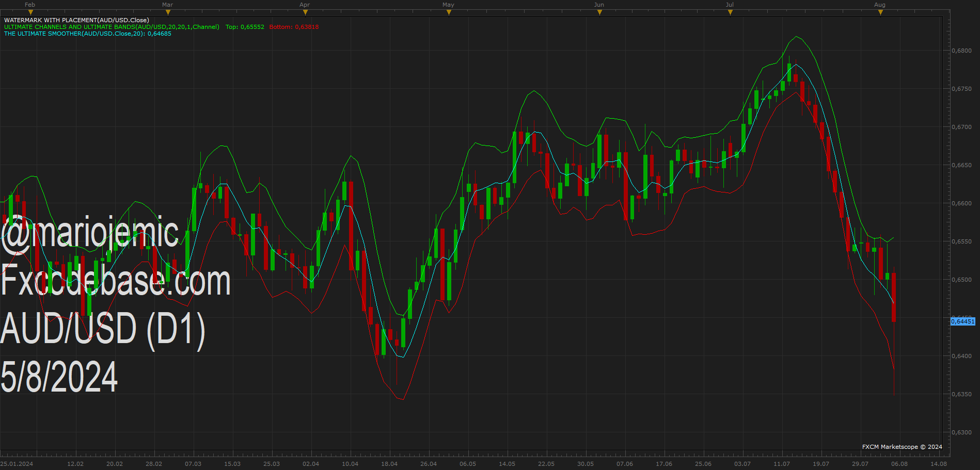
Task: Click the 0,6800 price axis label
Action: (x=962, y=51)
